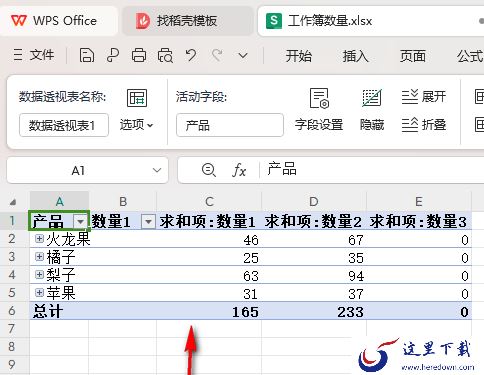This screenshot has width=484, height=375.
Task: Expand the 苹果 row group
Action: point(39,293)
